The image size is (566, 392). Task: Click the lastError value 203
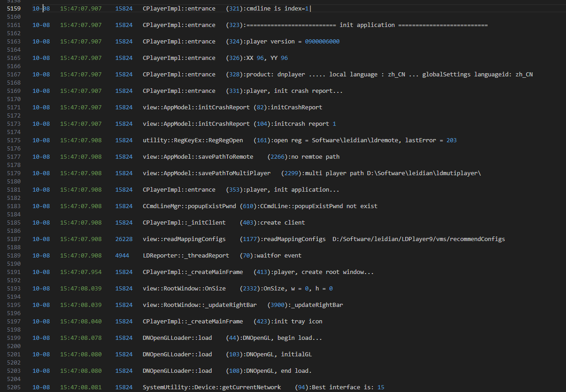click(x=451, y=140)
